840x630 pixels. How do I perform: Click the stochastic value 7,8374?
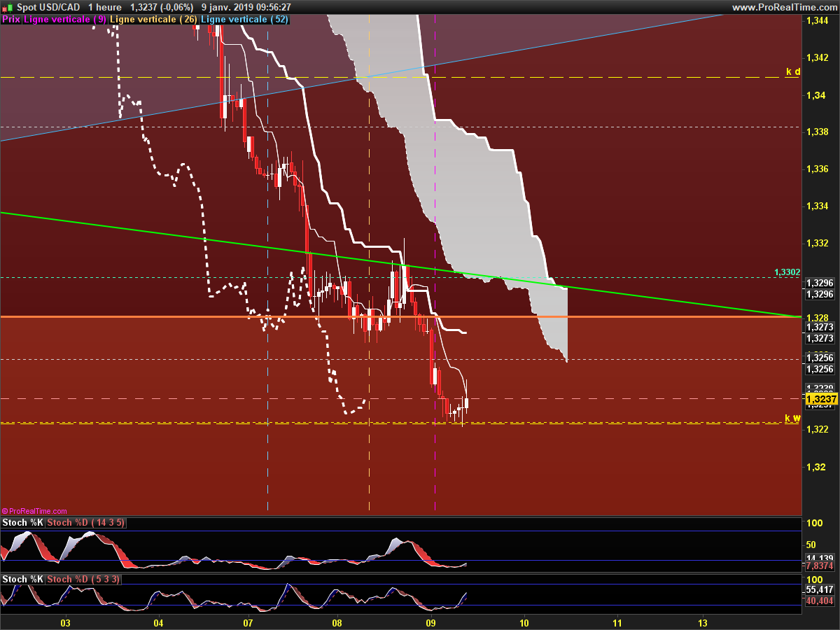click(x=820, y=566)
